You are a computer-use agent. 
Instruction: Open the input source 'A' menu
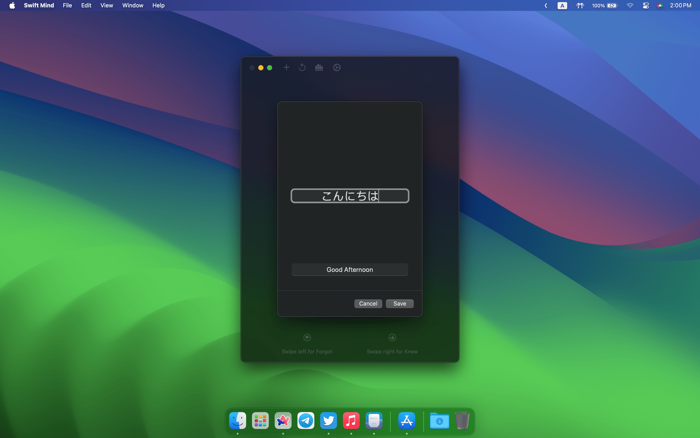pos(562,5)
